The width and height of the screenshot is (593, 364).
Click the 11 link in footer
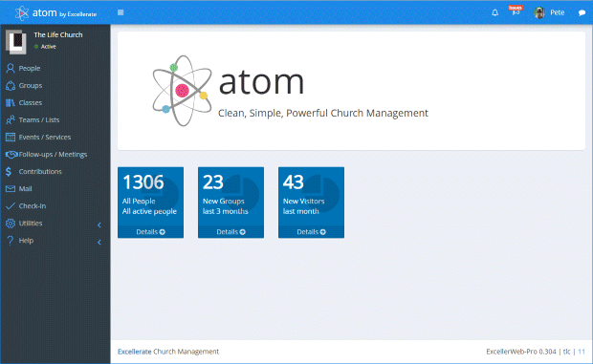(582, 352)
